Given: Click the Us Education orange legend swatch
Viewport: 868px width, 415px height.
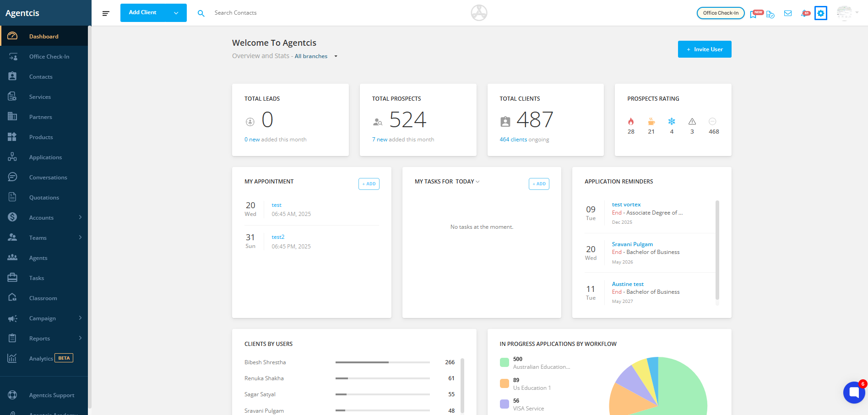Looking at the screenshot, I should pyautogui.click(x=505, y=383).
